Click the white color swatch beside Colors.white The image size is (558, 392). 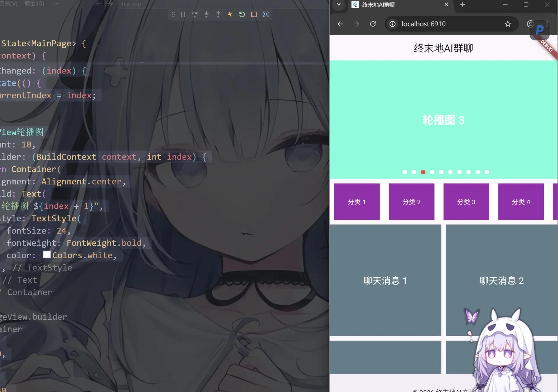point(47,255)
